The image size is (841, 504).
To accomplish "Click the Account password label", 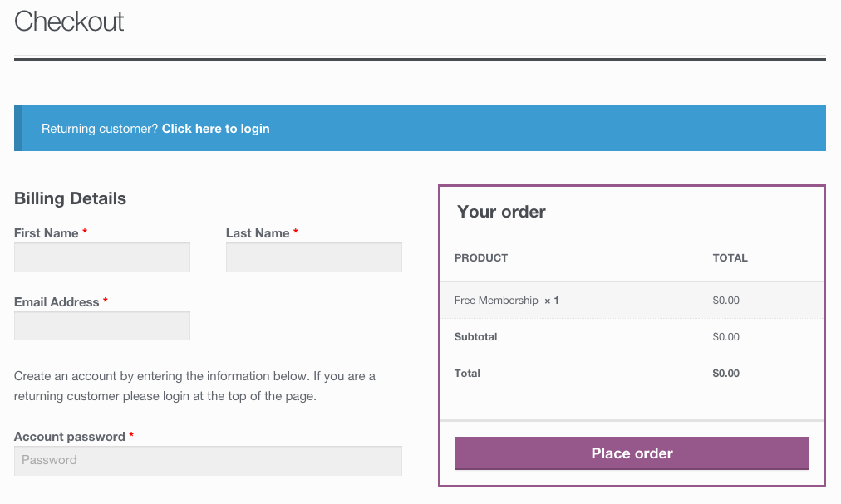I will pyautogui.click(x=70, y=437).
